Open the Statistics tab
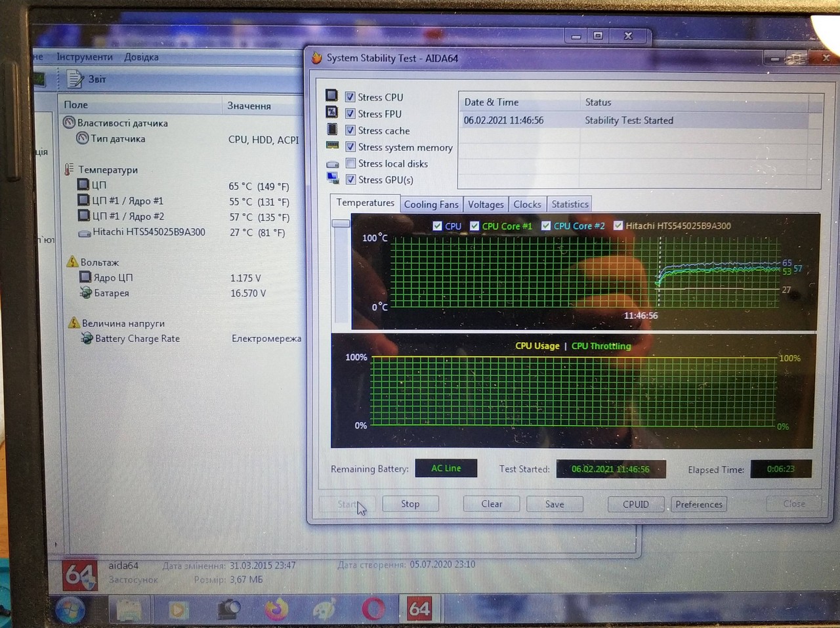The height and width of the screenshot is (628, 840). pos(570,205)
